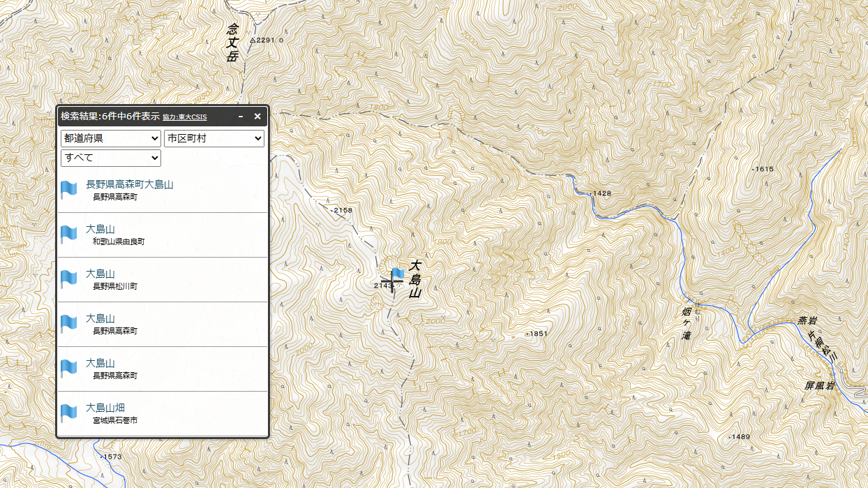Choose the 大島山 result in 長野県松川町
Viewport: 868px width, 488px height.
click(x=100, y=274)
